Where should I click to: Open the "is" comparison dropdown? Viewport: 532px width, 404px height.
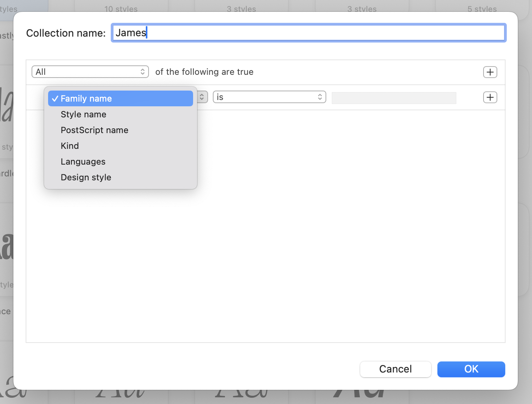pyautogui.click(x=269, y=97)
